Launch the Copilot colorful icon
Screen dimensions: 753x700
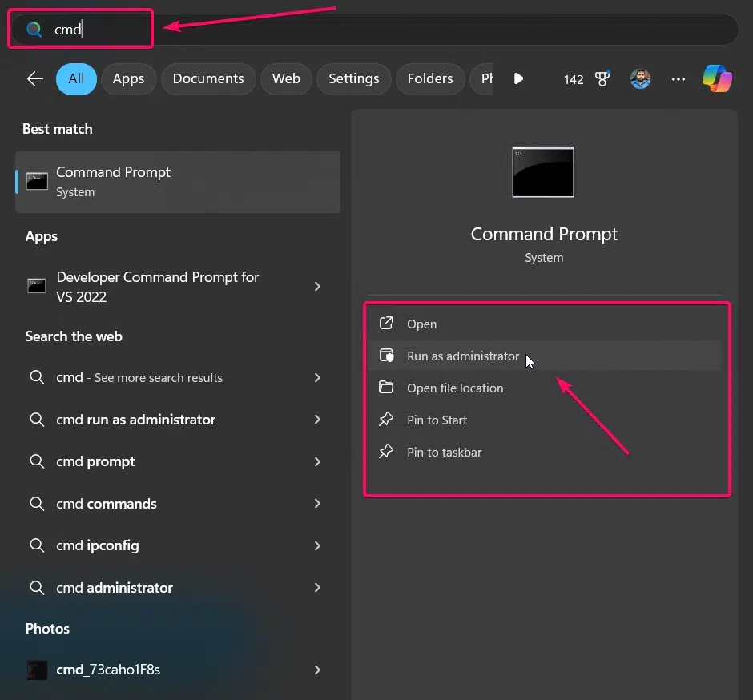click(x=718, y=78)
